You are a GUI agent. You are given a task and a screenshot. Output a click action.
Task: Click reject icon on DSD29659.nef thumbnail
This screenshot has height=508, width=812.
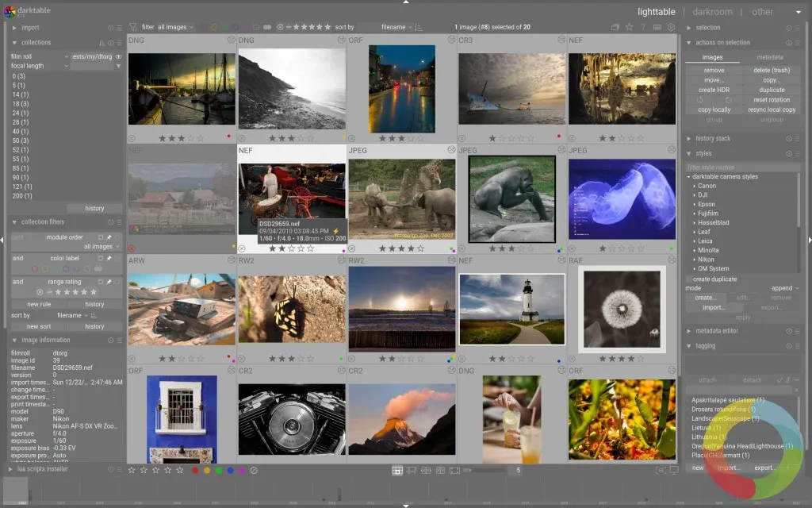[242, 248]
